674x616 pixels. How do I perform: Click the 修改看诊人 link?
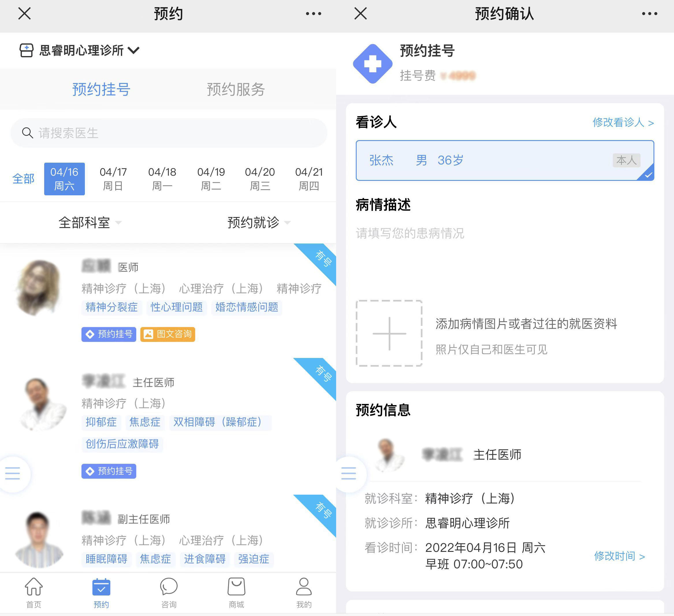click(623, 123)
